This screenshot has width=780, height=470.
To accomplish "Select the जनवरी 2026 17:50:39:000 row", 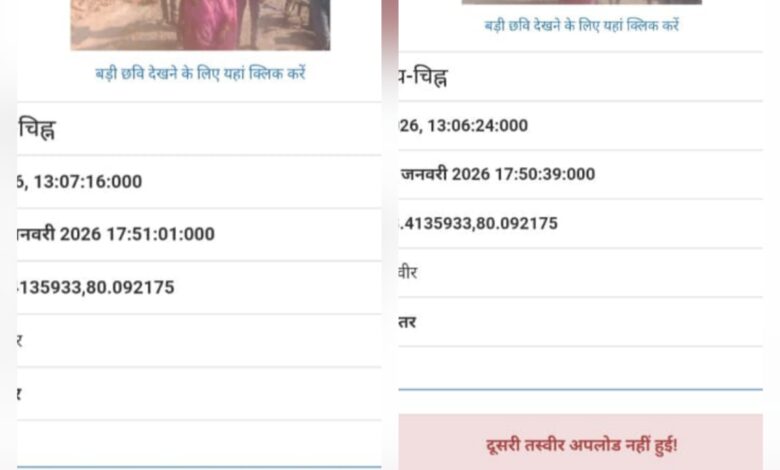I will [x=581, y=174].
